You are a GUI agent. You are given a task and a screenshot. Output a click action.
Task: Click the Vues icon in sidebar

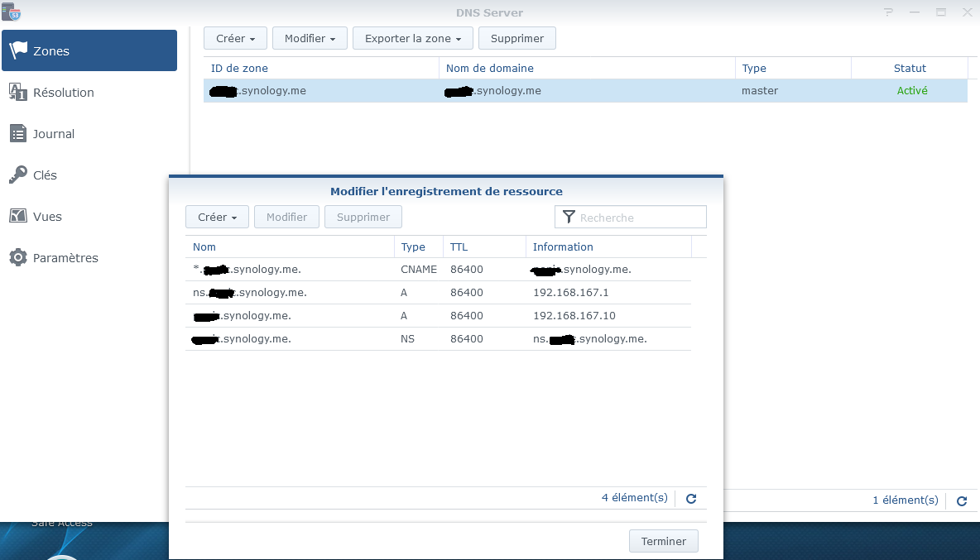(18, 216)
